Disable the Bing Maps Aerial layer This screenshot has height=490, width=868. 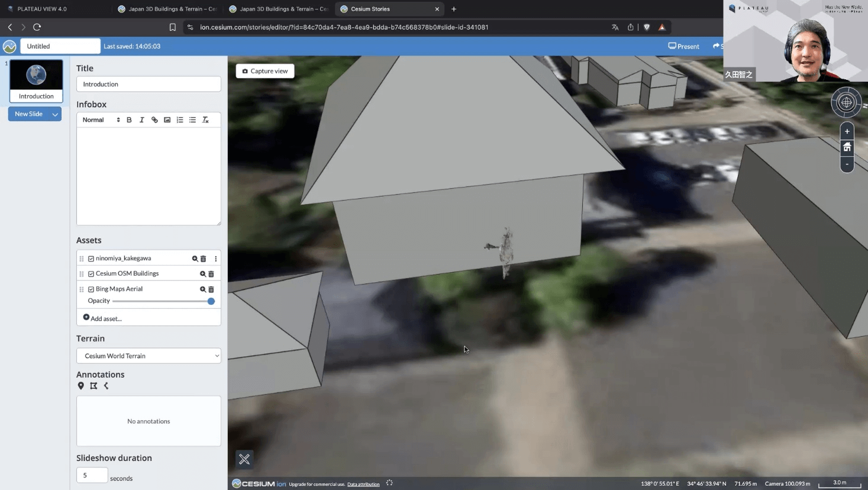point(91,289)
